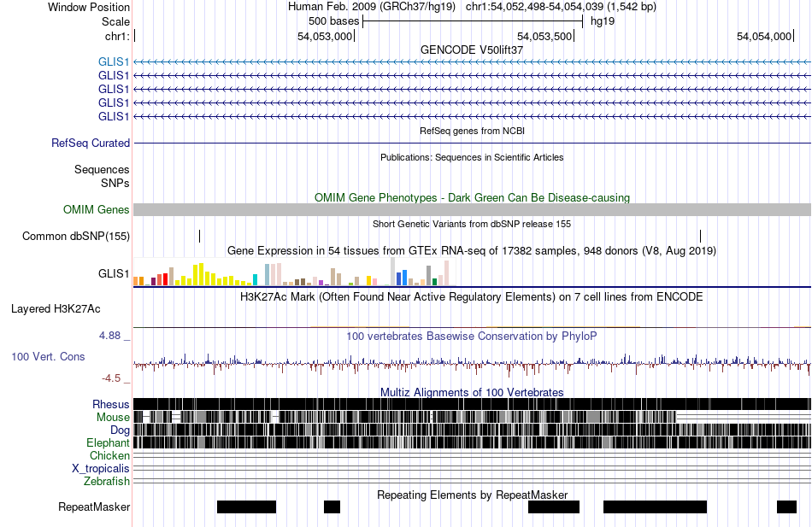Open the 100 Vert. Cons track label

click(48, 357)
